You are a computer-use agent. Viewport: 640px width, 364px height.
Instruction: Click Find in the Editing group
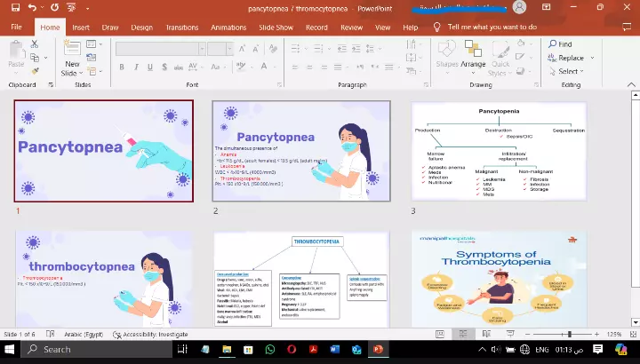(560, 44)
